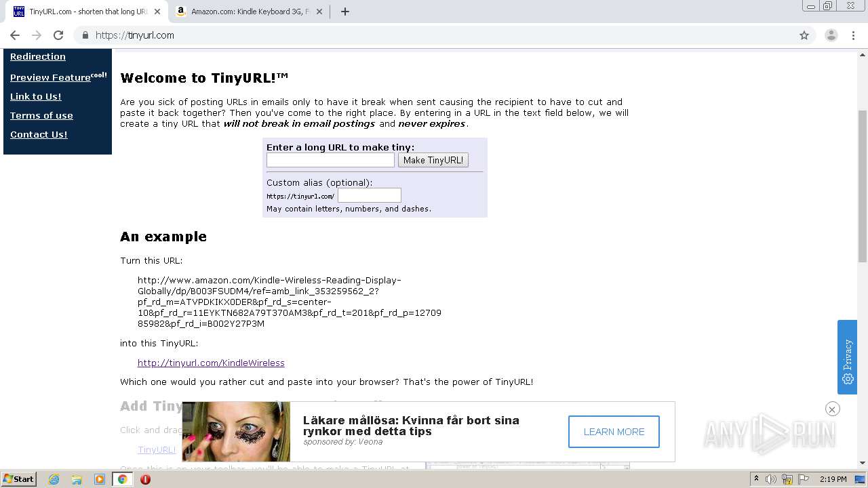
Task: Open the Link to Us! page
Action: (x=36, y=96)
